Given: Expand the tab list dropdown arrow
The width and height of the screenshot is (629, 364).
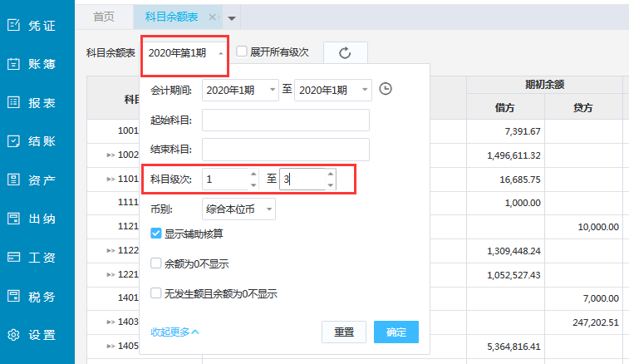Looking at the screenshot, I should point(232,17).
